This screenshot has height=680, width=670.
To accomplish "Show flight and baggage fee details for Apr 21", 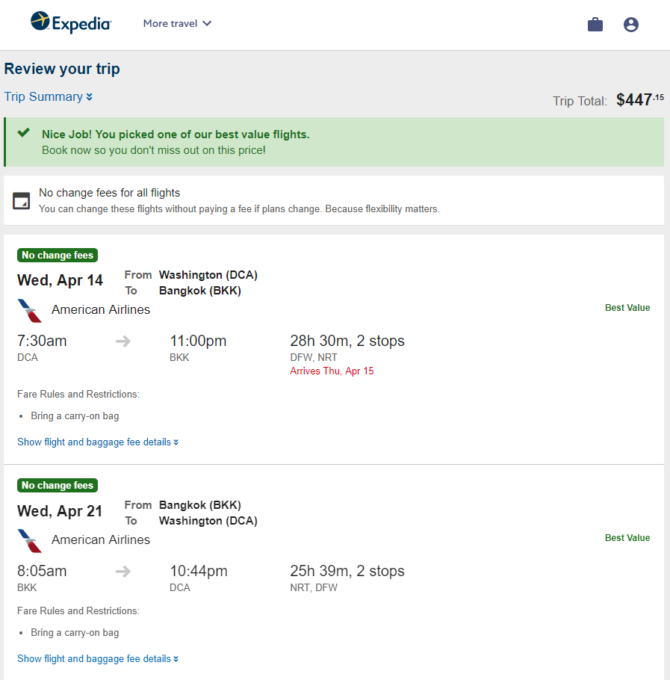I will [98, 659].
